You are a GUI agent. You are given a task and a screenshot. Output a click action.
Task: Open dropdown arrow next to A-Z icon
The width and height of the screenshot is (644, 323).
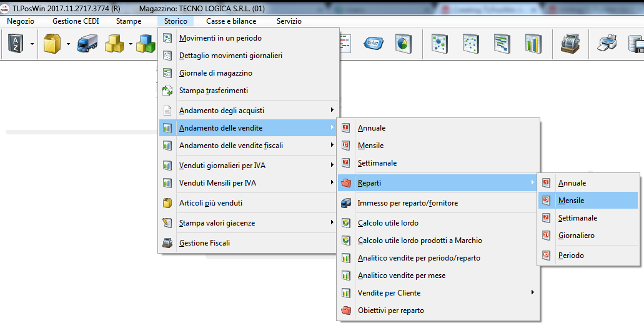tap(31, 44)
